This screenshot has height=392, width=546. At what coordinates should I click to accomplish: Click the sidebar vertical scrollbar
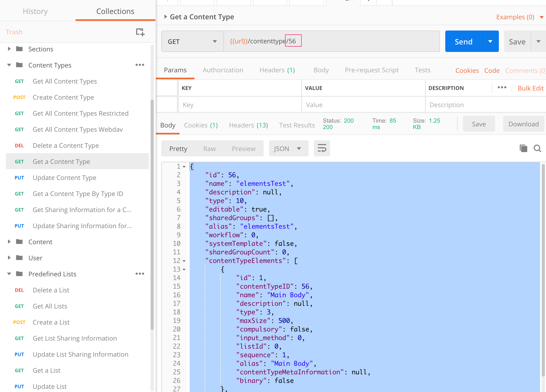[x=152, y=214]
